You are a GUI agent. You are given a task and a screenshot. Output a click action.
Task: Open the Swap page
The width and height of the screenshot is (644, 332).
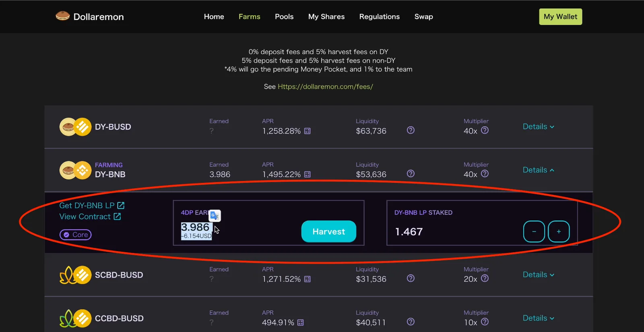424,16
